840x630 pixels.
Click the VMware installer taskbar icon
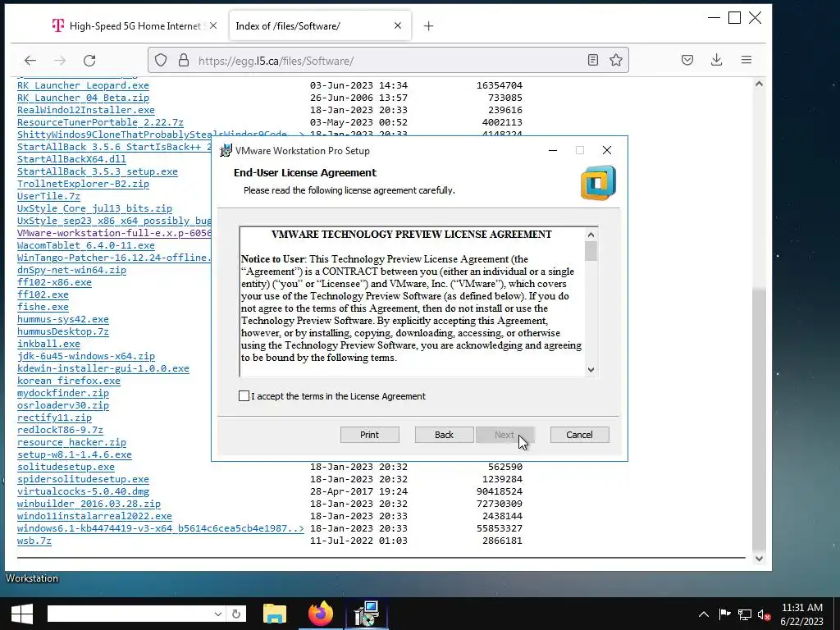point(367,614)
